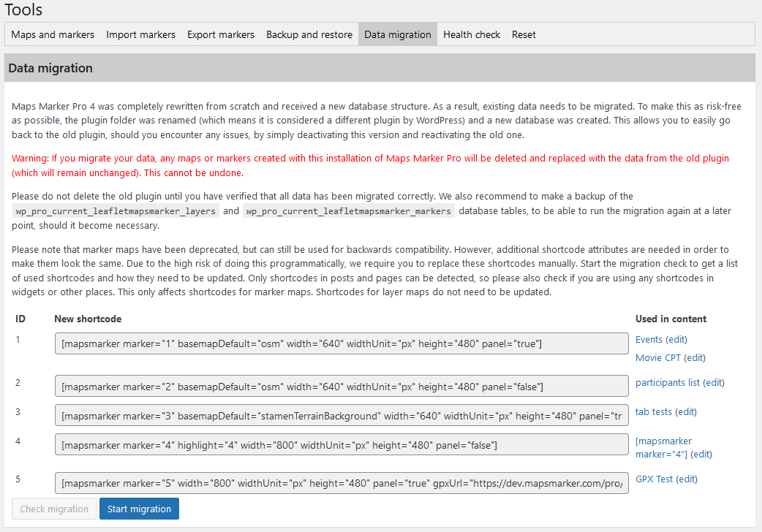
Task: Open the Maps and markers tab
Action: tap(53, 34)
